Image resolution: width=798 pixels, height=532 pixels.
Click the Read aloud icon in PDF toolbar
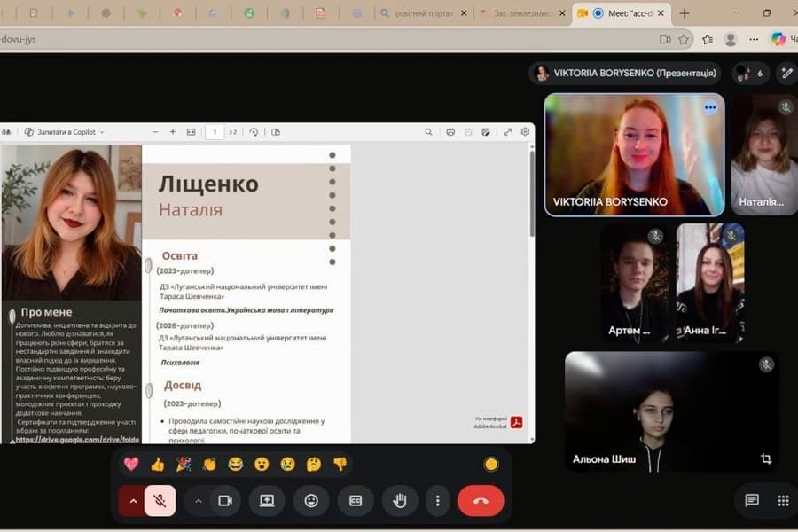(x=6, y=132)
